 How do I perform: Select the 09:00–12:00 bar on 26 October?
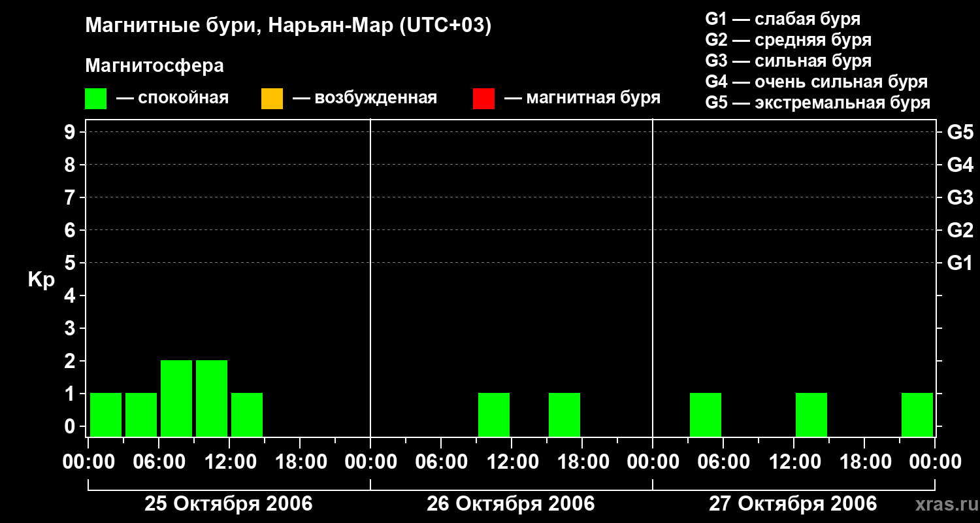tap(494, 414)
